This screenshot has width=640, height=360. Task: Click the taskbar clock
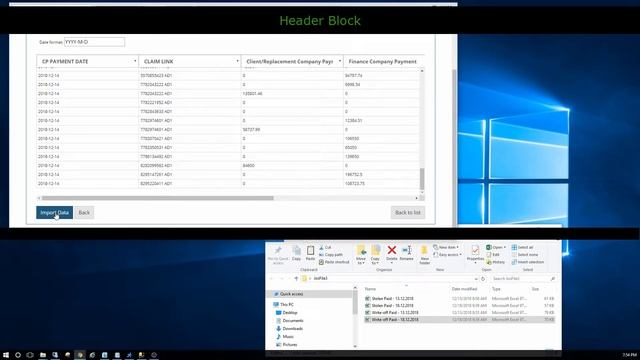point(629,355)
